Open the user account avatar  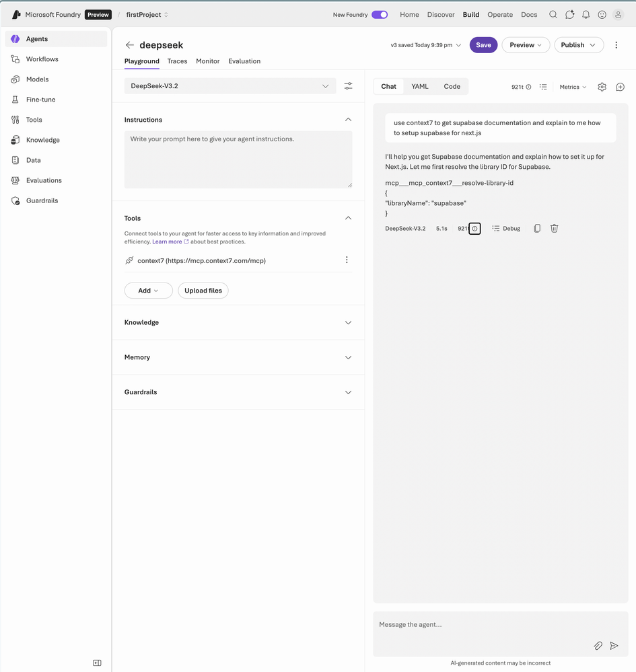618,15
